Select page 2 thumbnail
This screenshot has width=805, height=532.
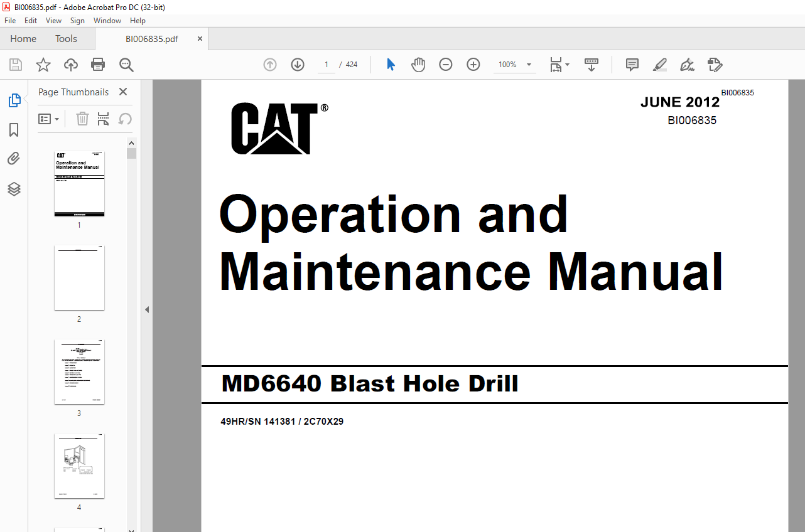[x=79, y=277]
